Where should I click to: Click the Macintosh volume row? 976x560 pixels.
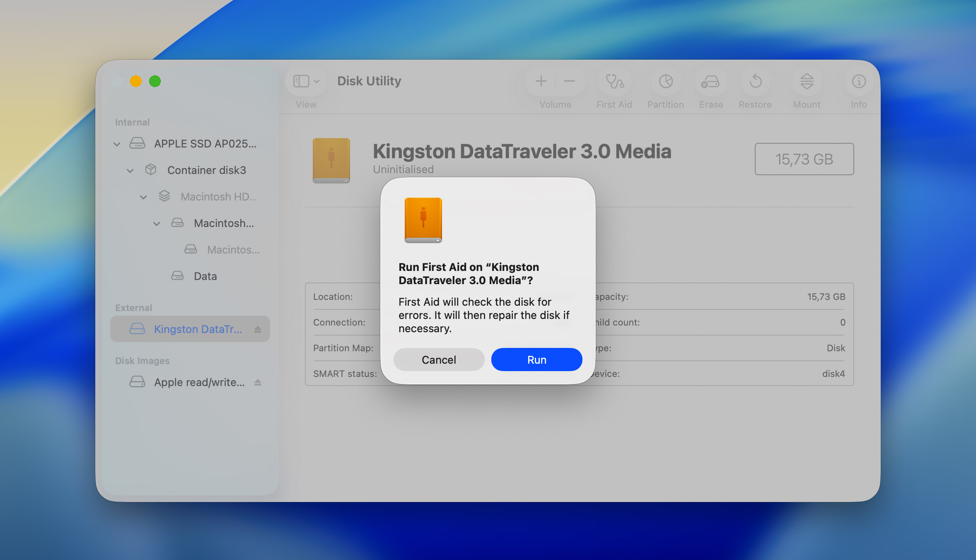point(190,223)
